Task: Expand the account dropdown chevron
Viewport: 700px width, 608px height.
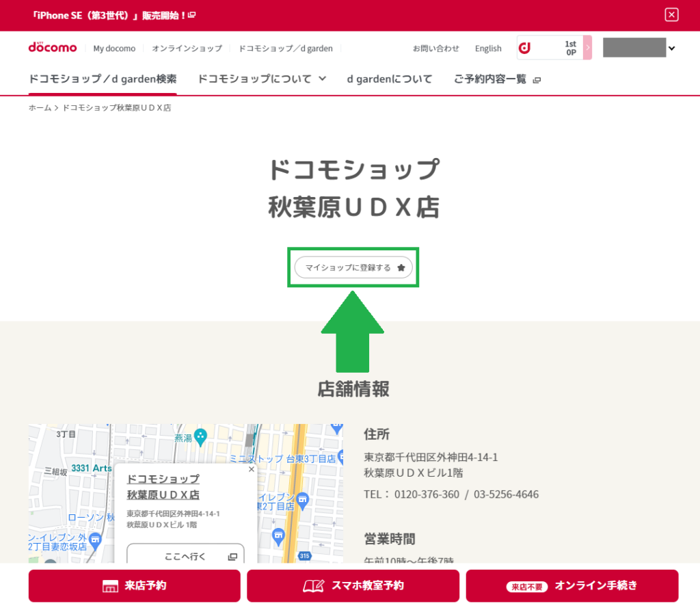Action: tap(671, 49)
